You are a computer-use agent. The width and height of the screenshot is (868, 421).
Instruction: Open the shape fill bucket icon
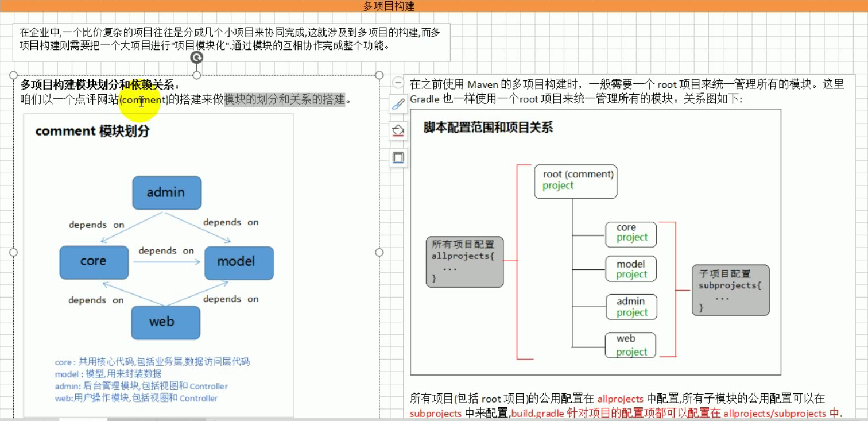pyautogui.click(x=398, y=131)
